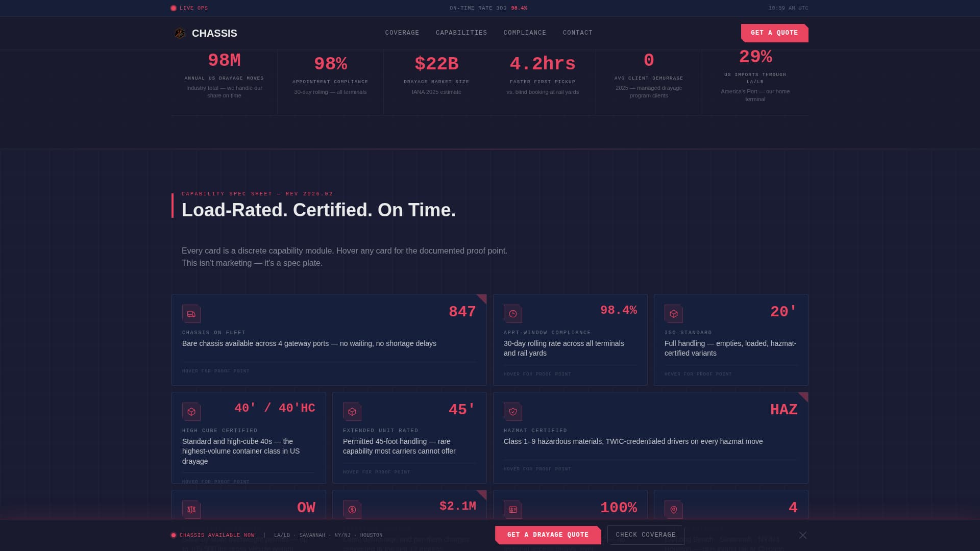Click CHECK COVERAGE in the bottom banner
Viewport: 980px width, 551px height.
pyautogui.click(x=645, y=535)
